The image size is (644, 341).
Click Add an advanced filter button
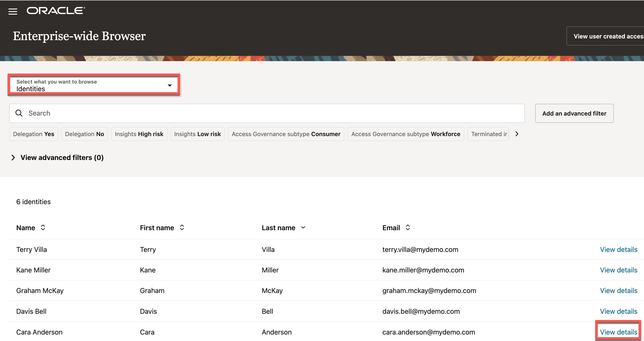coord(574,113)
